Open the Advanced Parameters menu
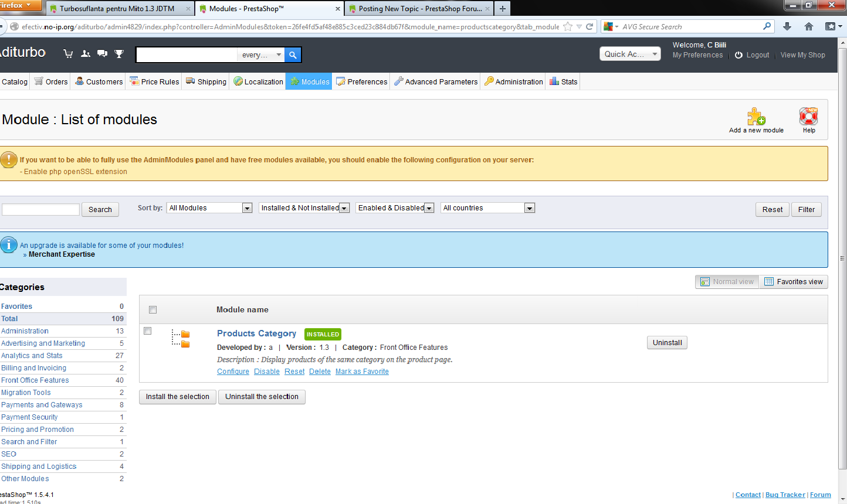This screenshot has height=504, width=847. (x=436, y=81)
